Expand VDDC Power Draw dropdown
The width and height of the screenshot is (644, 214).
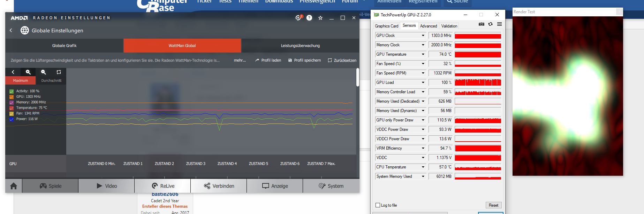click(x=423, y=129)
